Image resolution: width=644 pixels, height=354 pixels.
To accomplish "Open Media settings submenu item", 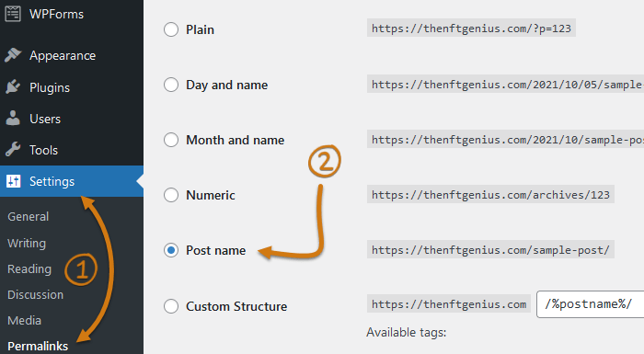I will (24, 320).
